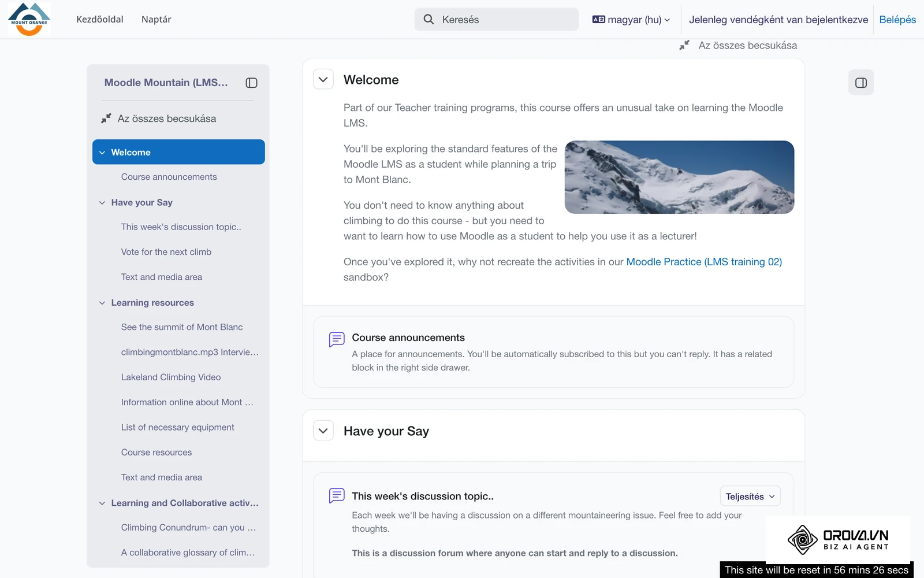The image size is (924, 578).
Task: Open the magyar (hu) language dropdown
Action: click(x=631, y=19)
